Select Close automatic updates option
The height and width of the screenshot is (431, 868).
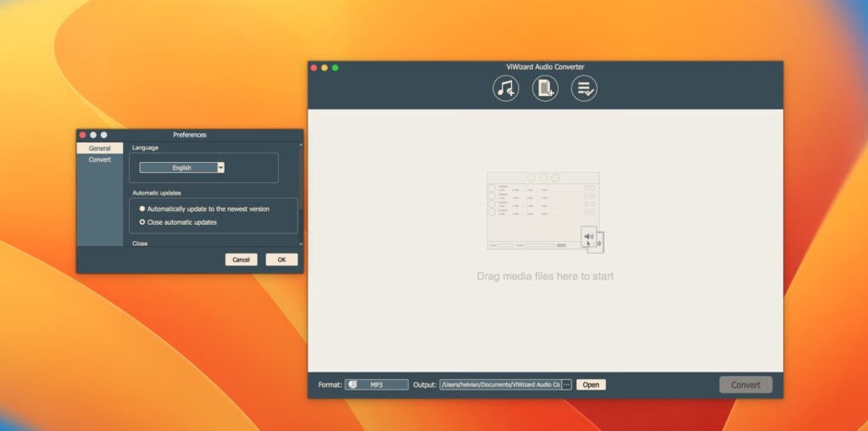click(178, 222)
